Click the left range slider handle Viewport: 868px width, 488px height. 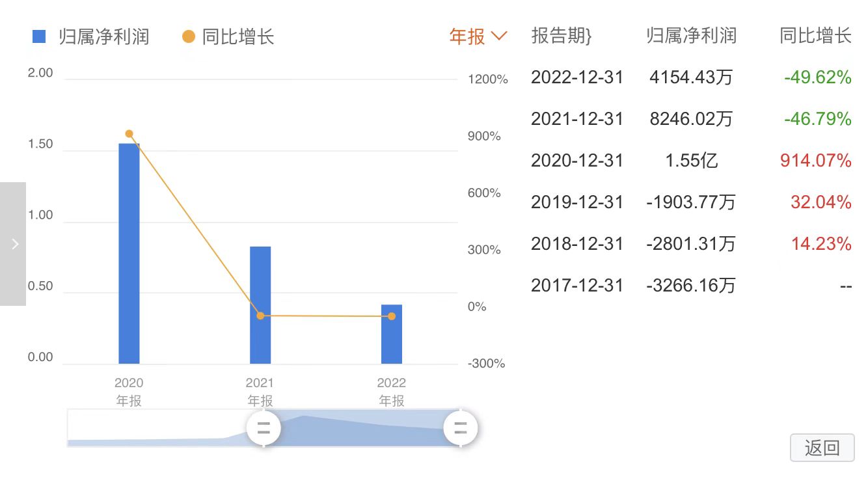[x=264, y=428]
